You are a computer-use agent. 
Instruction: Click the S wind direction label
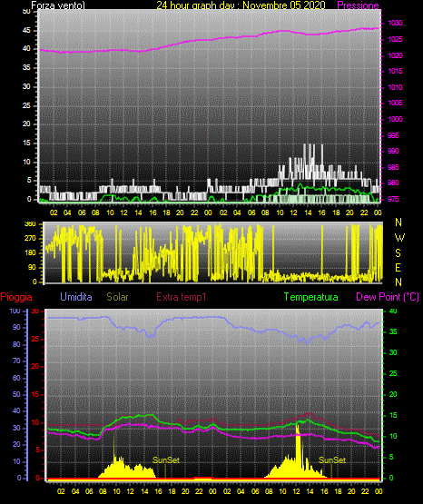(398, 253)
